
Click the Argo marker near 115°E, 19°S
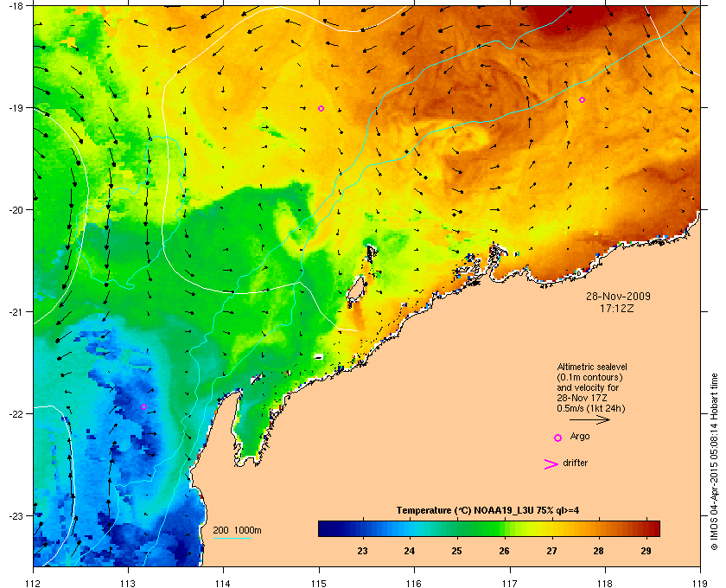pos(321,108)
